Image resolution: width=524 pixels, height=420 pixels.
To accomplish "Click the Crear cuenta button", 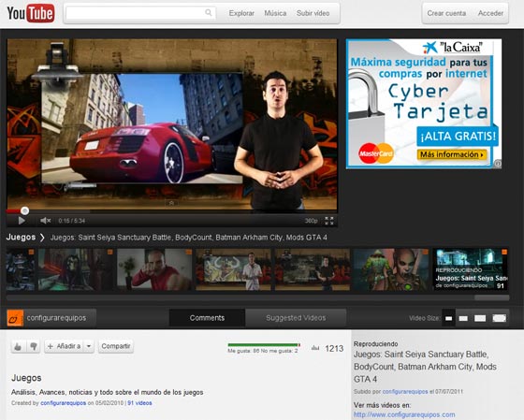I will click(446, 13).
